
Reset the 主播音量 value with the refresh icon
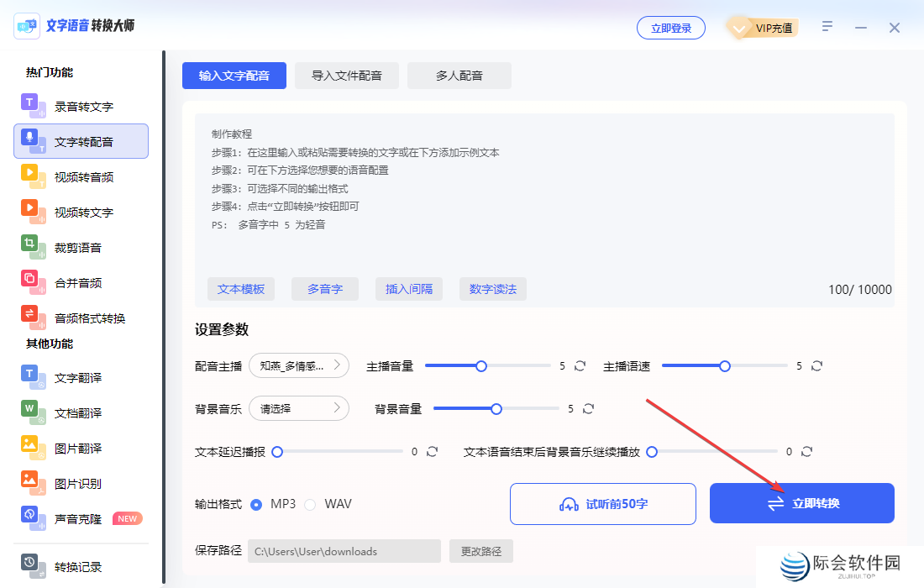(x=580, y=365)
